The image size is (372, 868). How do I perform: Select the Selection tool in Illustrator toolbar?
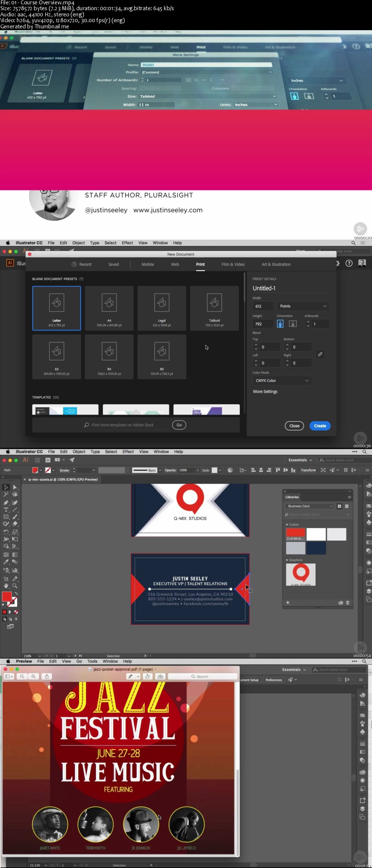[x=6, y=487]
